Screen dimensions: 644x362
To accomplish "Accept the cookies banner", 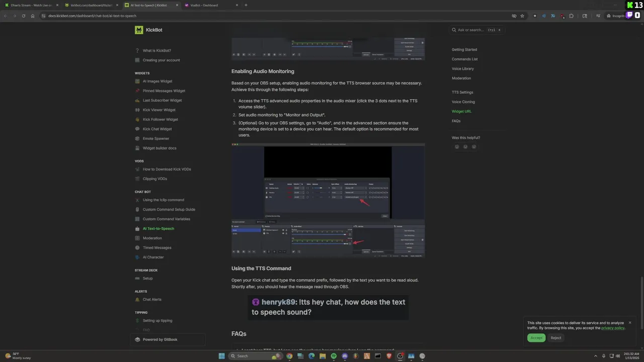I will (536, 338).
